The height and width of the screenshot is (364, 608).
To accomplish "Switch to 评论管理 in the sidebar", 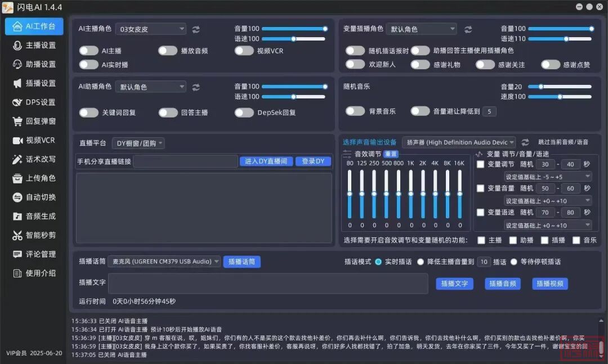I will (35, 254).
